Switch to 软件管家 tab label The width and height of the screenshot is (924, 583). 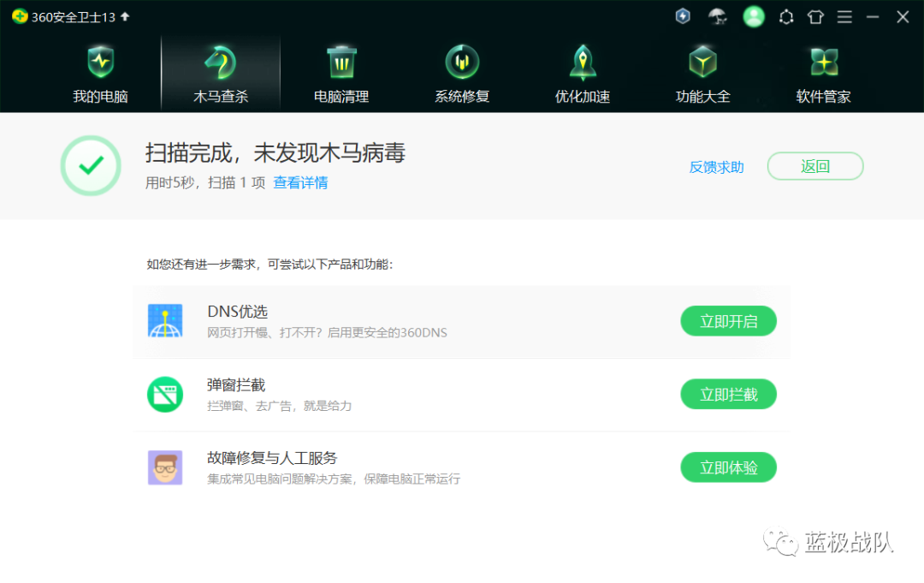coord(824,97)
